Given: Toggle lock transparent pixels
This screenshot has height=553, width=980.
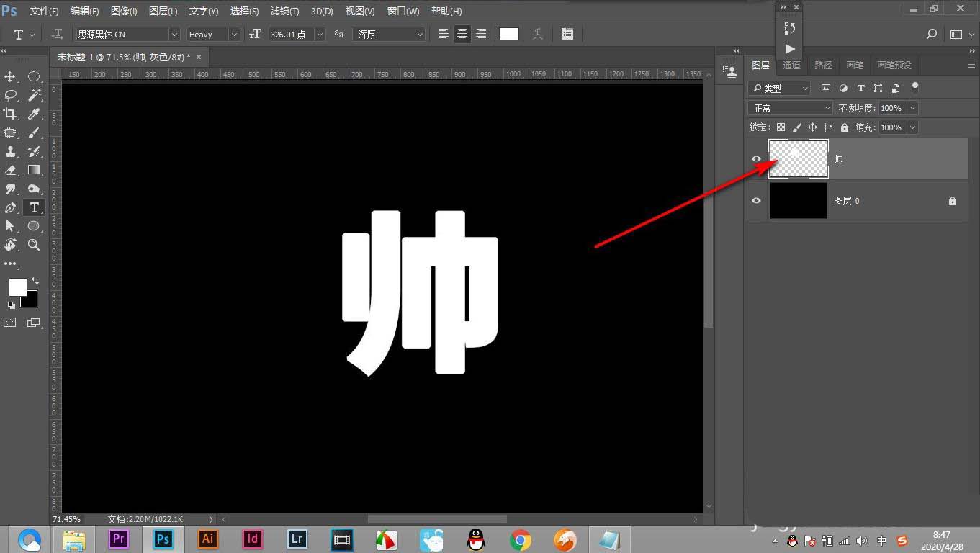Looking at the screenshot, I should click(781, 127).
